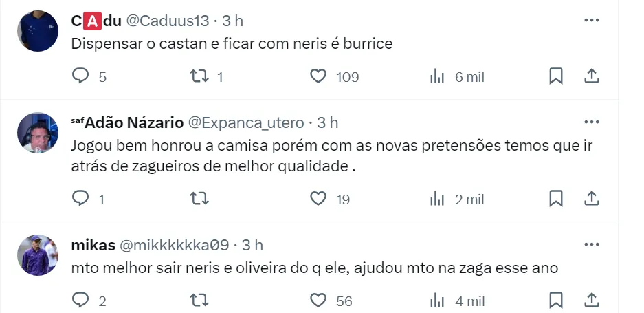Image resolution: width=644 pixels, height=313 pixels.
Task: View analytics on the 4 mil views tweet
Action: pos(437,301)
